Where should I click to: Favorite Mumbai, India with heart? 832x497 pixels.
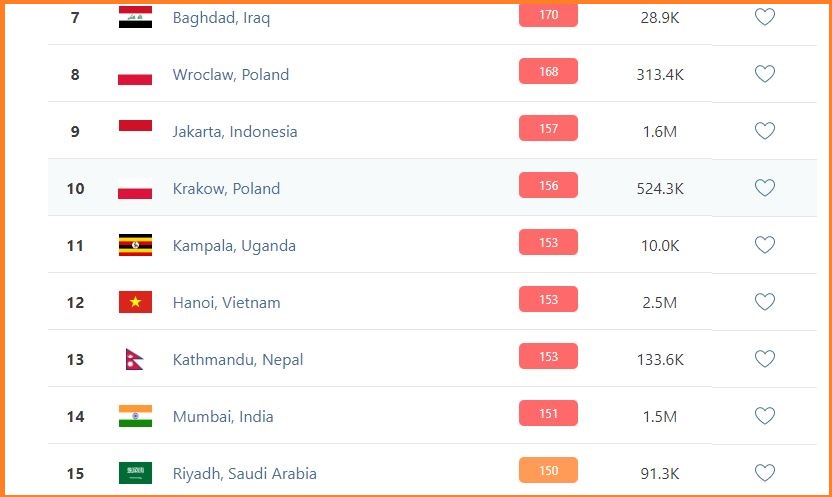coord(764,416)
